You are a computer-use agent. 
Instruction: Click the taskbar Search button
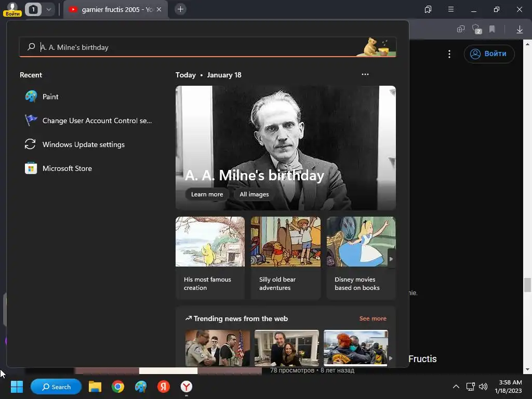pos(56,387)
